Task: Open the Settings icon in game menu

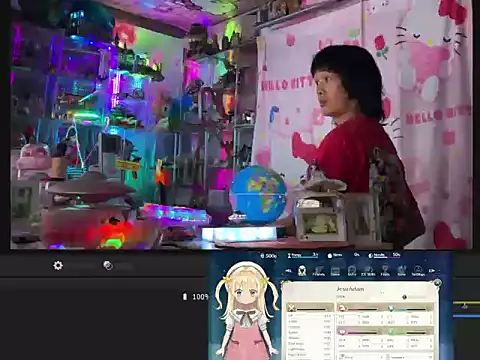Action: (x=418, y=271)
